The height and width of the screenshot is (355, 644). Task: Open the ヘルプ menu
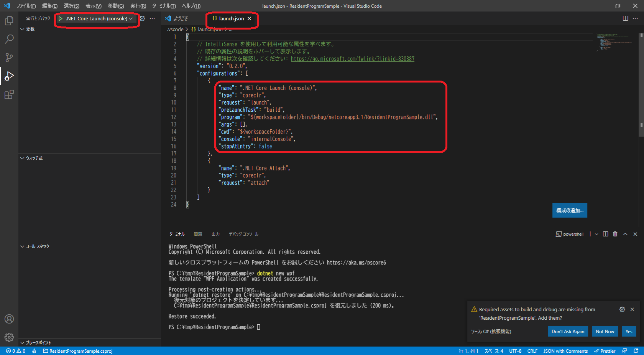click(191, 6)
